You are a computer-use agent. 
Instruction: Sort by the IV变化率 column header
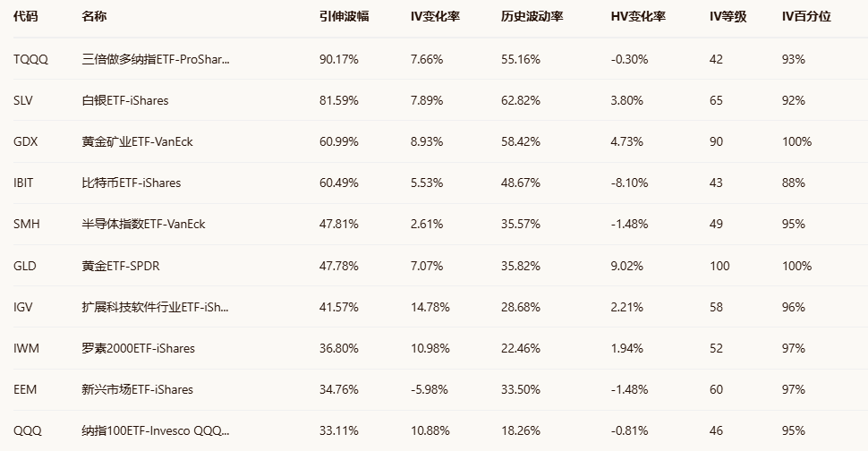pyautogui.click(x=435, y=16)
